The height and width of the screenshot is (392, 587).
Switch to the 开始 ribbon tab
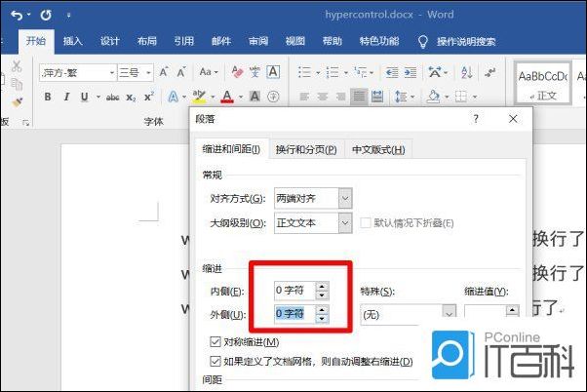coord(36,41)
